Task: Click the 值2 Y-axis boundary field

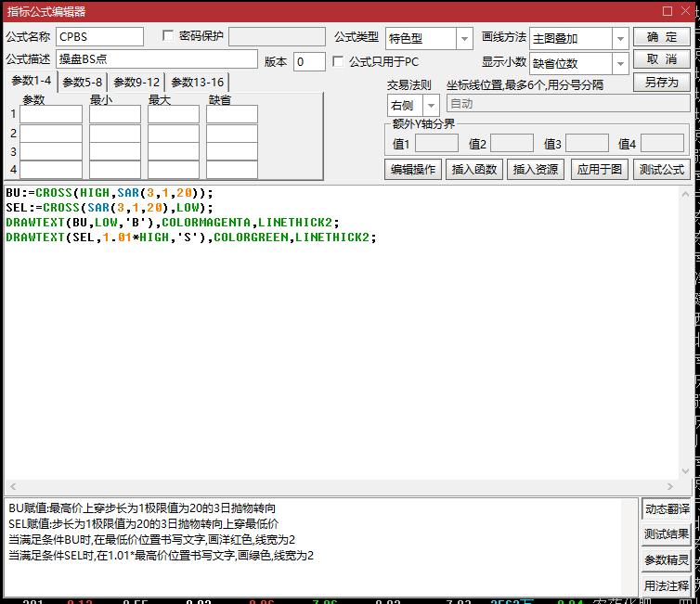Action: 512,144
